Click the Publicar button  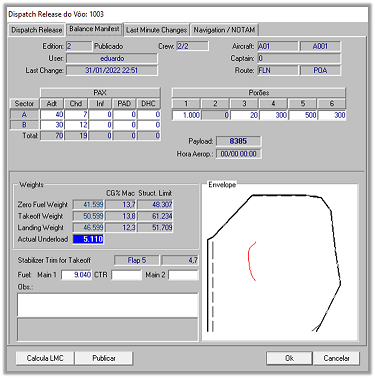pos(104,358)
